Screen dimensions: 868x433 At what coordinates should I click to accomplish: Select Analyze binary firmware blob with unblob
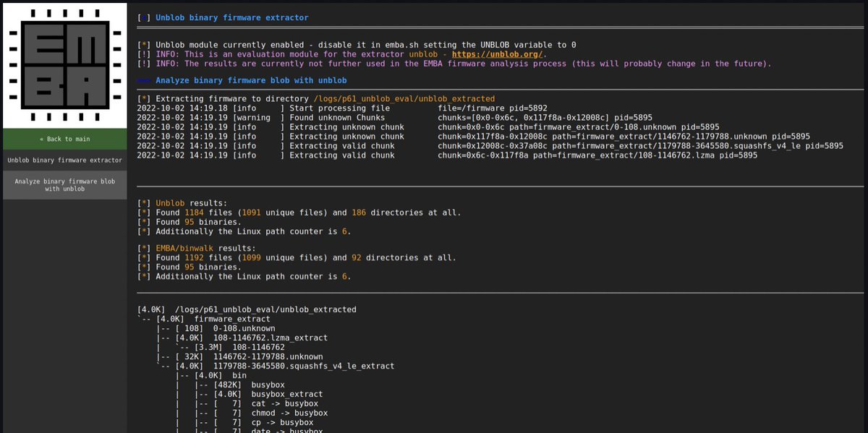coord(65,185)
